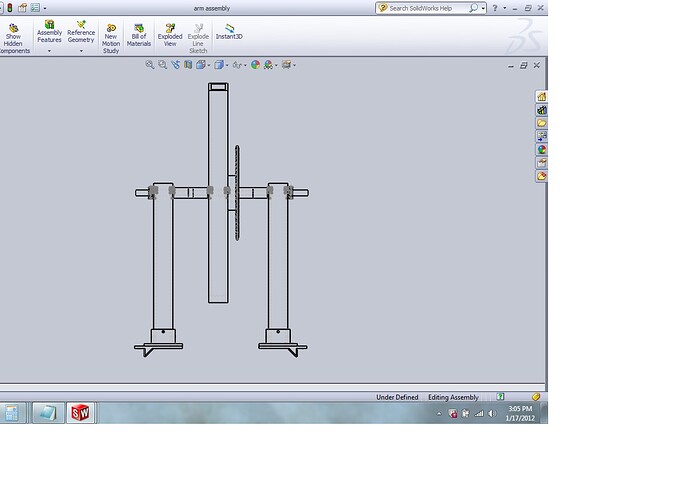Click the File Properties icon in title bar
The height and width of the screenshot is (500, 690).
(22, 8)
